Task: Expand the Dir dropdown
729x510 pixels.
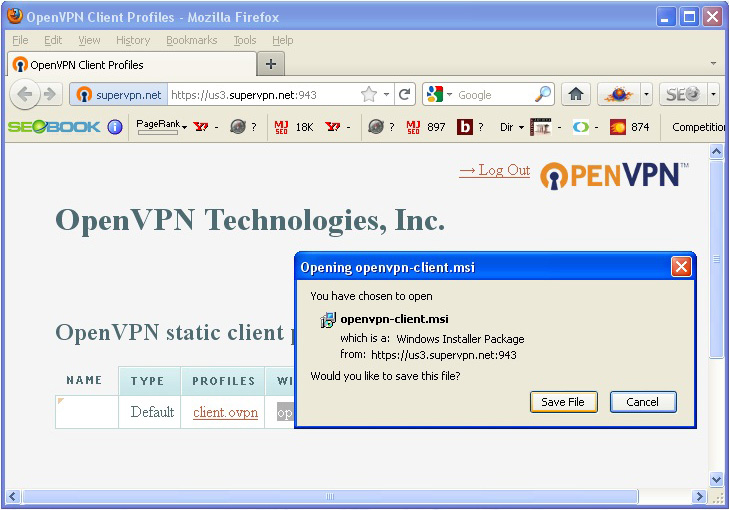Action: (521, 127)
